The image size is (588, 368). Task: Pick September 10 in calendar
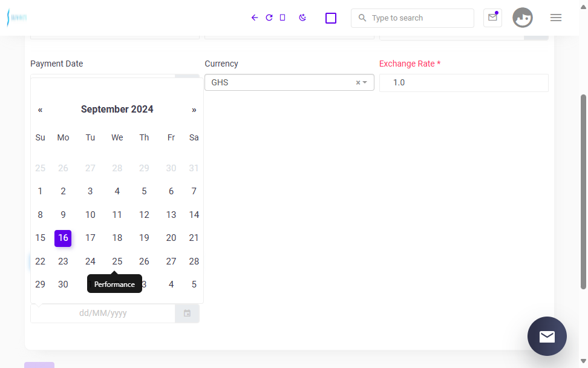click(90, 215)
